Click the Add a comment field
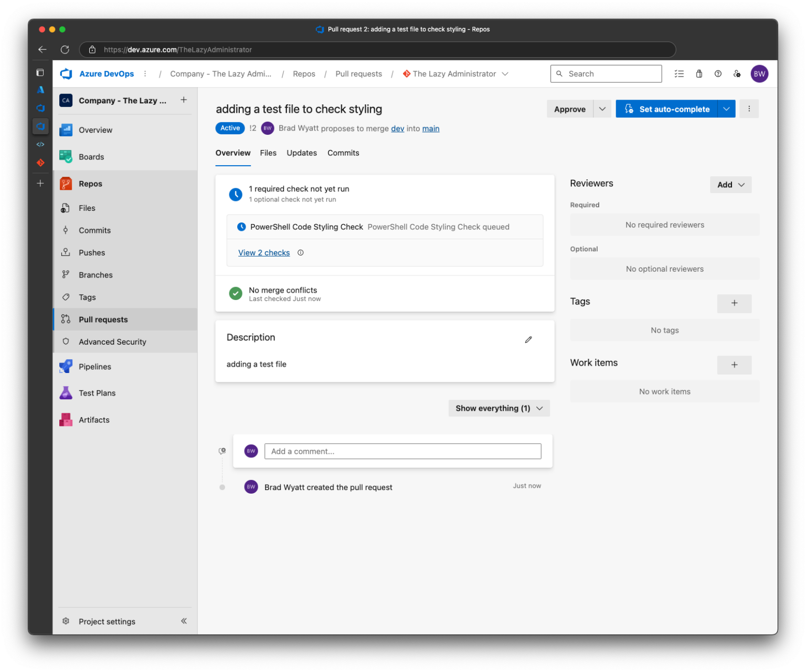 [402, 451]
